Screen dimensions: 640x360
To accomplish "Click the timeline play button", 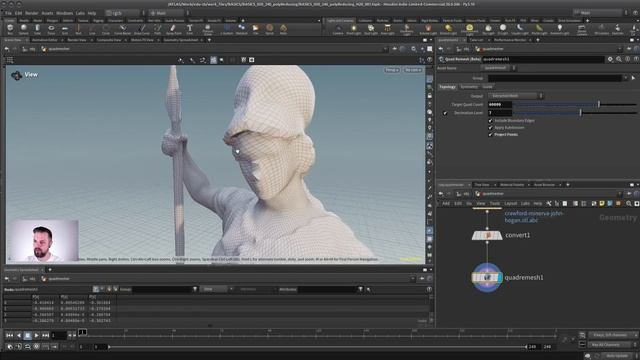I will [x=36, y=336].
